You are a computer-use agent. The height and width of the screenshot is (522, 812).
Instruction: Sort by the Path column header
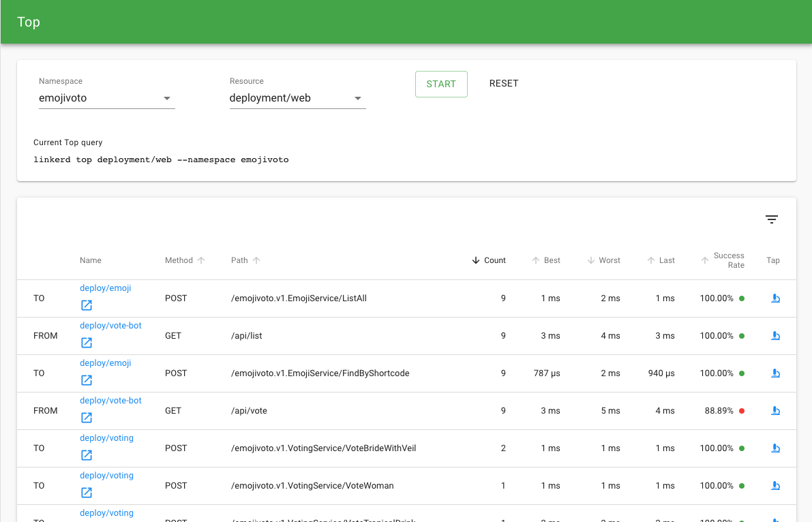tap(240, 260)
